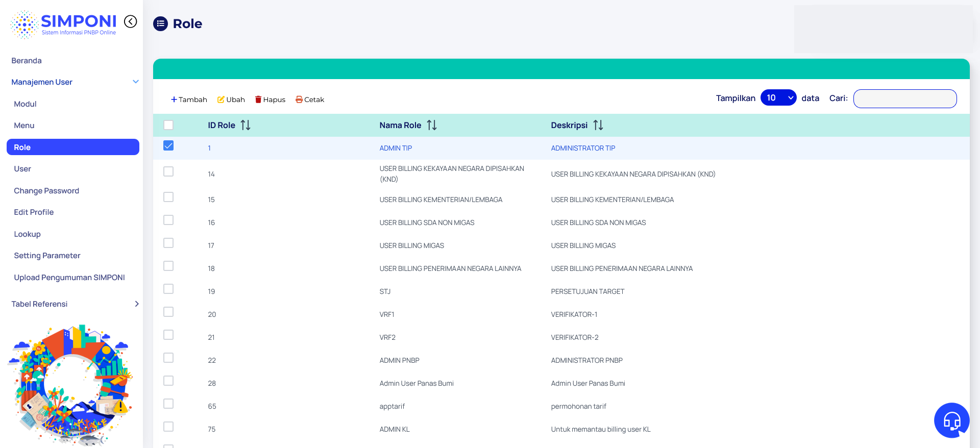Click the Hapus trash icon
This screenshot has width=980, height=448.
(x=258, y=99)
